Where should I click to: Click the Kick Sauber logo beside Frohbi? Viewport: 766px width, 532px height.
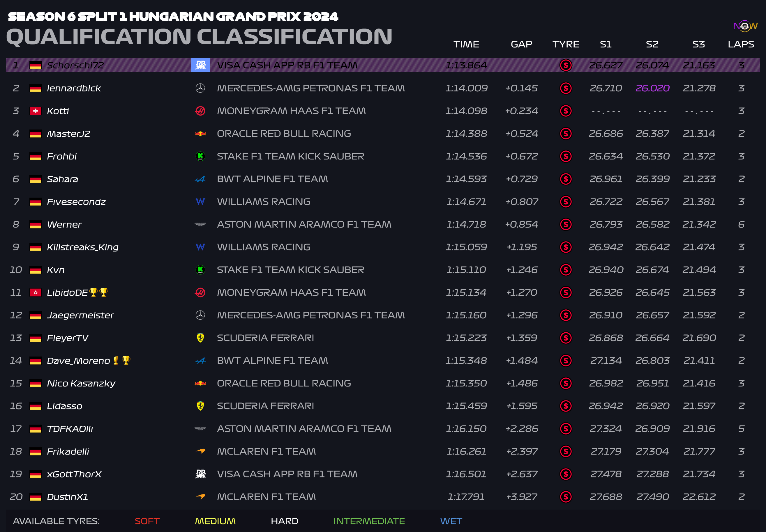click(x=200, y=156)
